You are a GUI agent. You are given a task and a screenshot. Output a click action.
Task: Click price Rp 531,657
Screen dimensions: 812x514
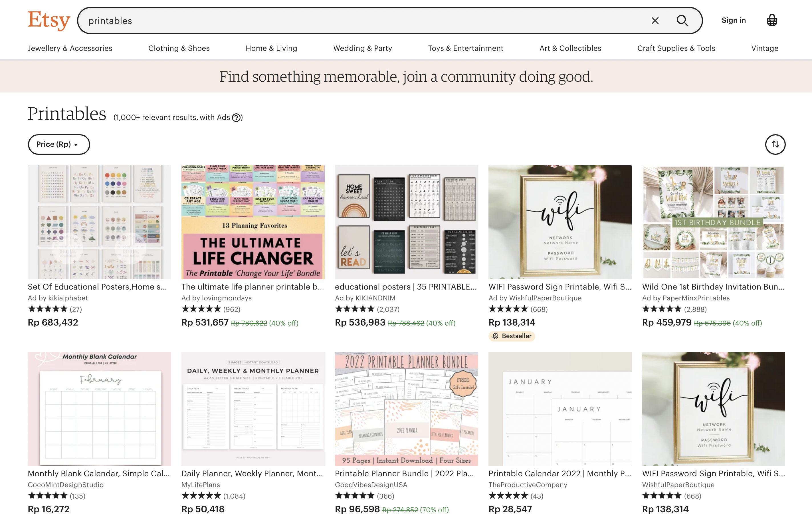tap(205, 322)
